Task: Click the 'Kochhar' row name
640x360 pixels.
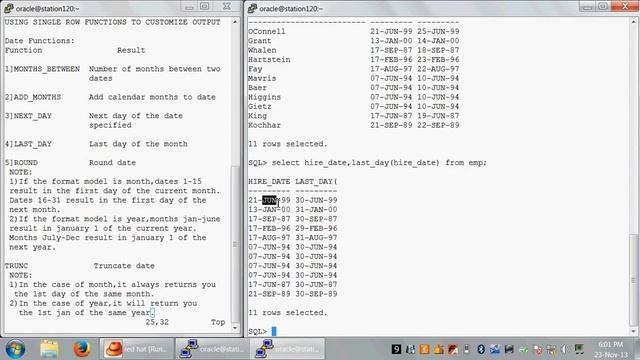Action: click(x=264, y=125)
